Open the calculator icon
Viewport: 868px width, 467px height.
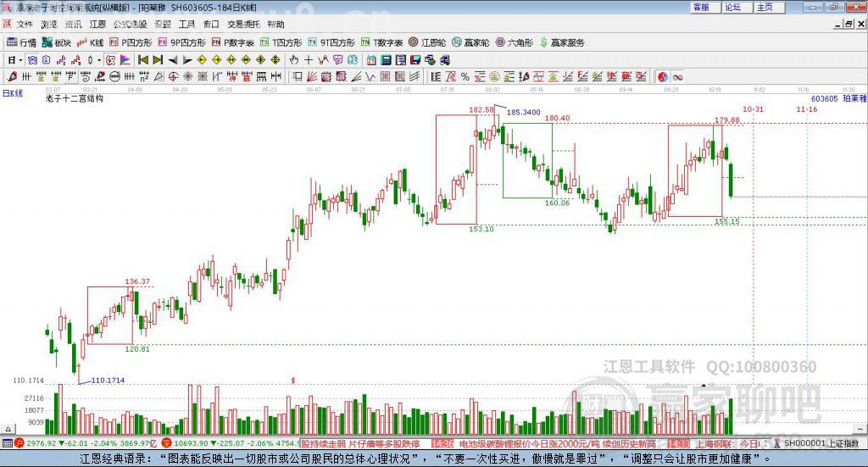[387, 60]
